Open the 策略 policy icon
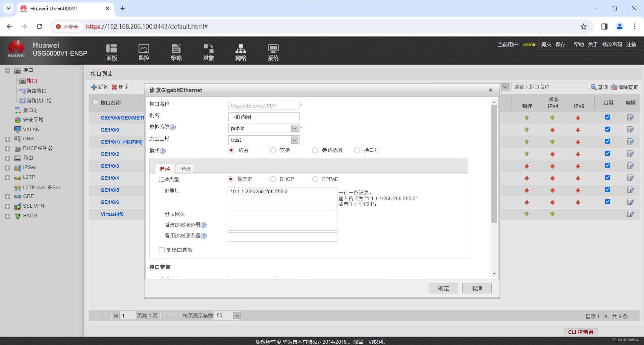The width and height of the screenshot is (644, 345). [176, 52]
